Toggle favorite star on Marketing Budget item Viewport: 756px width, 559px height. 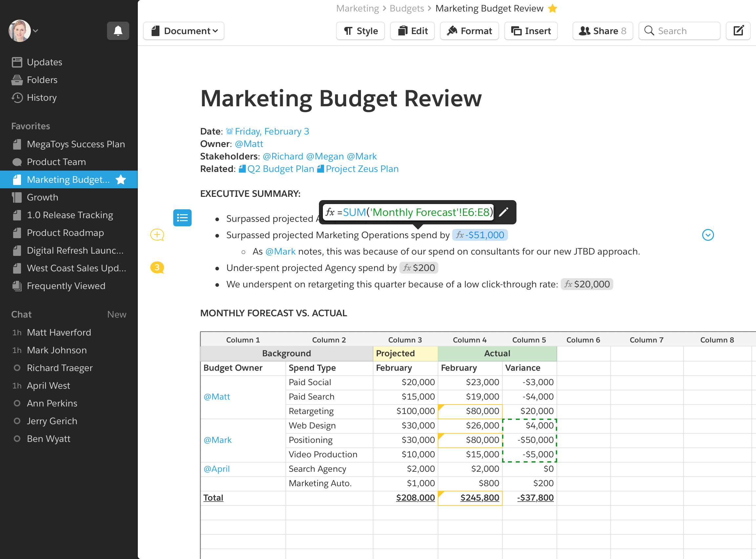coord(121,180)
